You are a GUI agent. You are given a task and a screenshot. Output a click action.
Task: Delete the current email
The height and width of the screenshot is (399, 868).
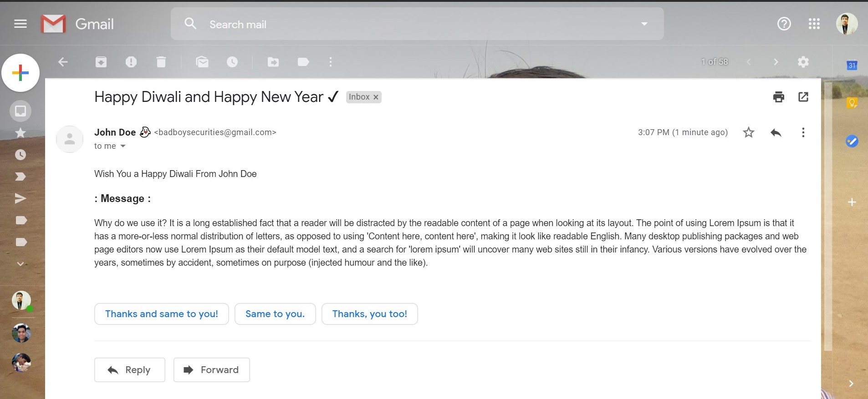click(x=161, y=62)
